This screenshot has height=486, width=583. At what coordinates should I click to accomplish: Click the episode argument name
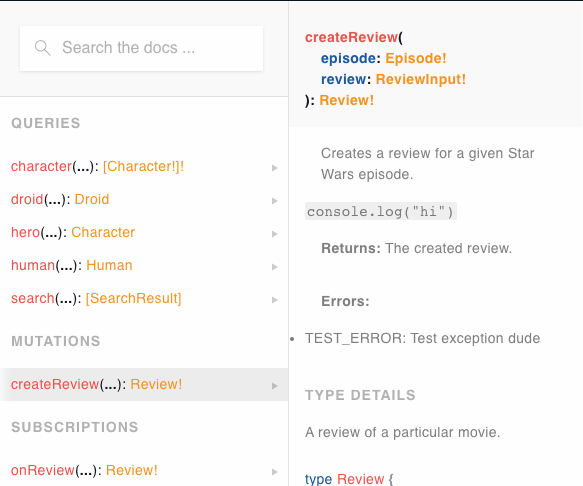(x=348, y=58)
